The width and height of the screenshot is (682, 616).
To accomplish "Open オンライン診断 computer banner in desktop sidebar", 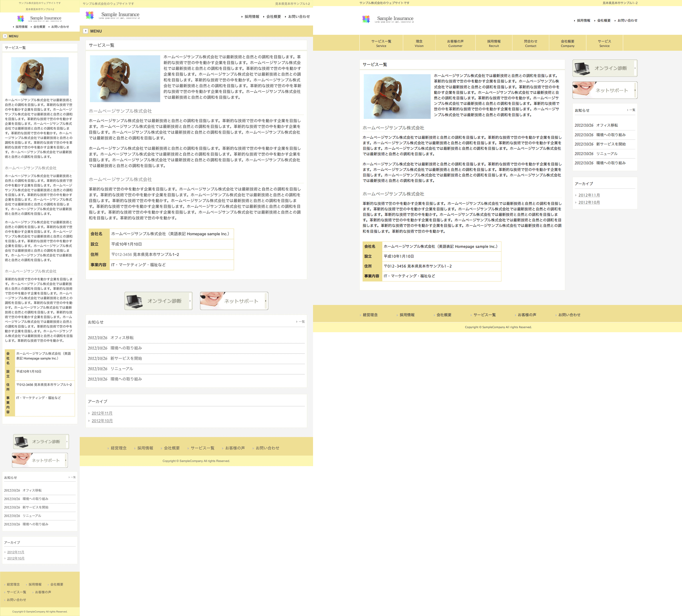I will pos(605,68).
